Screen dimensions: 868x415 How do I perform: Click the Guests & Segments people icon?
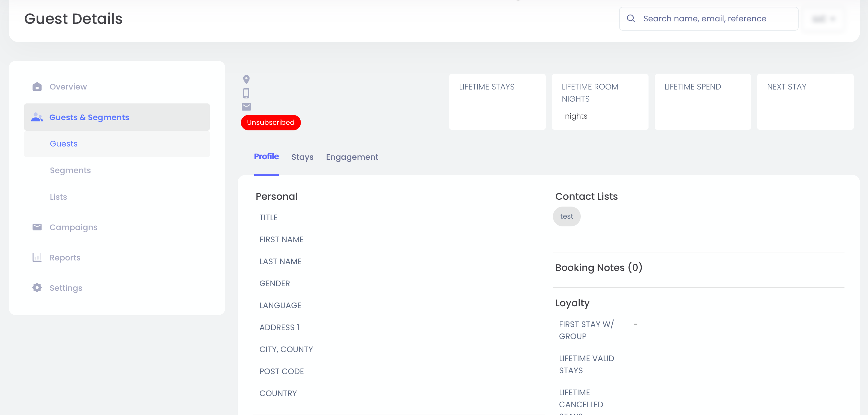click(37, 117)
